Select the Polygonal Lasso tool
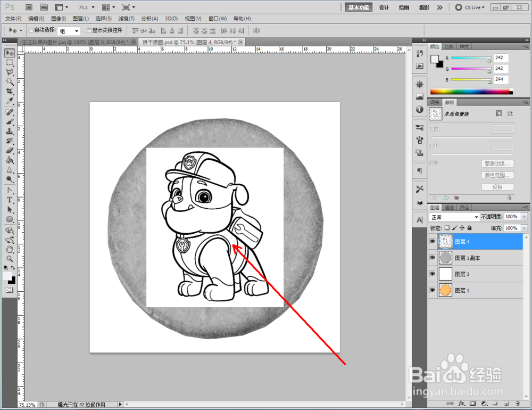The image size is (532, 410). (x=10, y=72)
